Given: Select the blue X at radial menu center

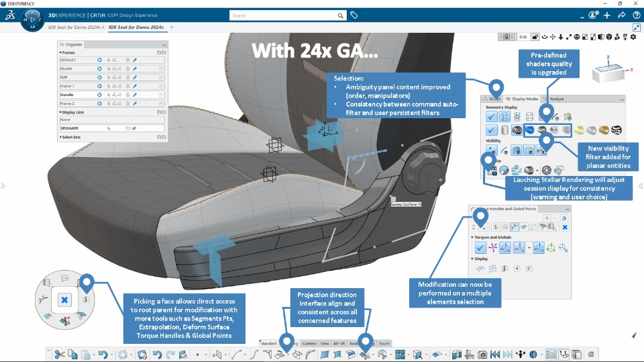Looking at the screenshot, I should coord(64,300).
